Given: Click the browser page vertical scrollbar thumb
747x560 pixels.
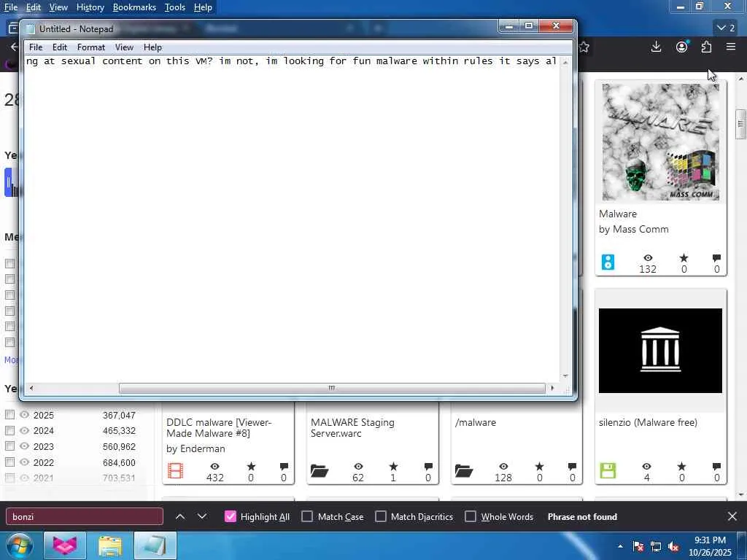Looking at the screenshot, I should coord(740,124).
